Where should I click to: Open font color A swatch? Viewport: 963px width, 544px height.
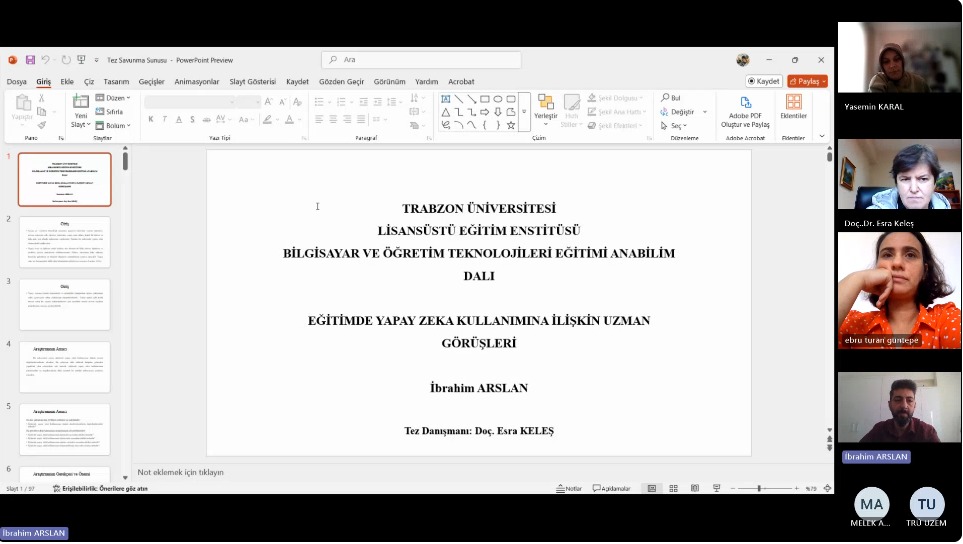pos(289,120)
